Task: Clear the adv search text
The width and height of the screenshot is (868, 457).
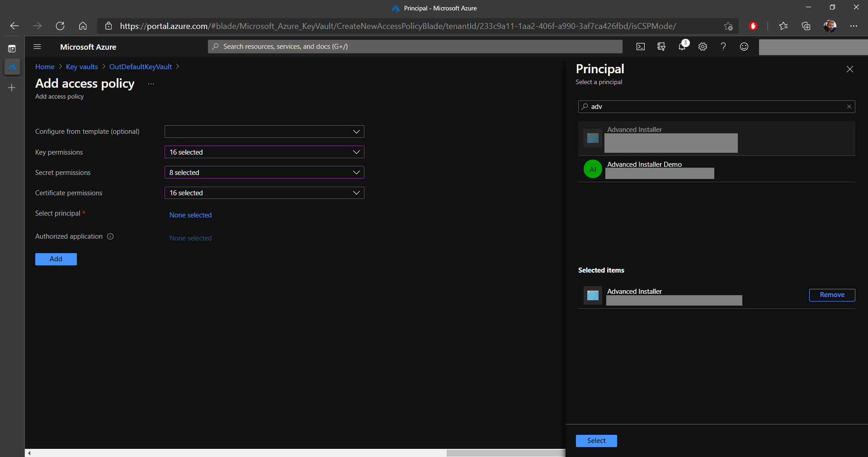Action: [x=849, y=107]
